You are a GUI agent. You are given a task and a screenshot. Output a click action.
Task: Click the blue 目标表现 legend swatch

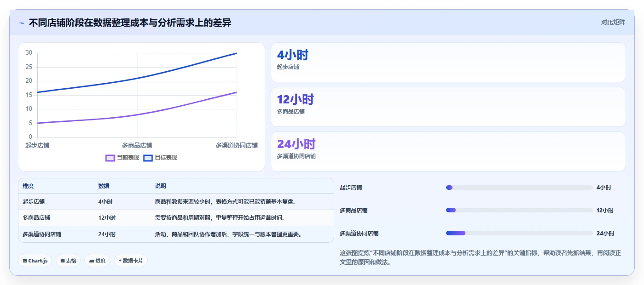coord(148,158)
